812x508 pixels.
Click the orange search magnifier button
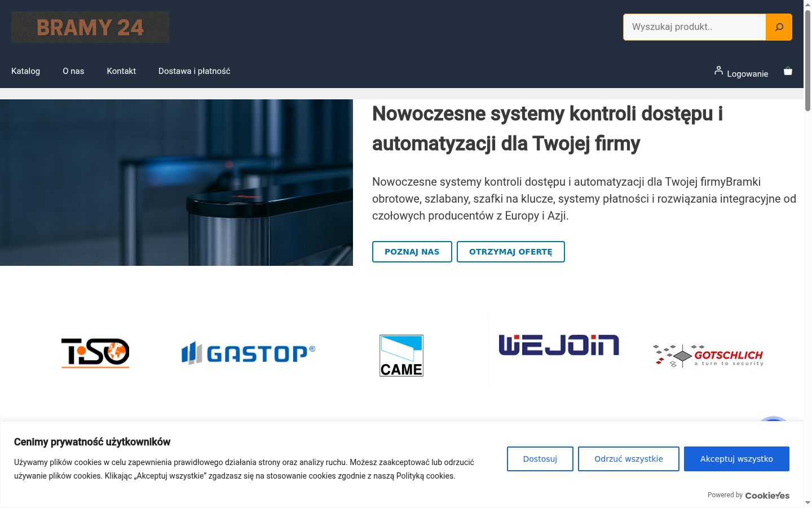pyautogui.click(x=779, y=27)
